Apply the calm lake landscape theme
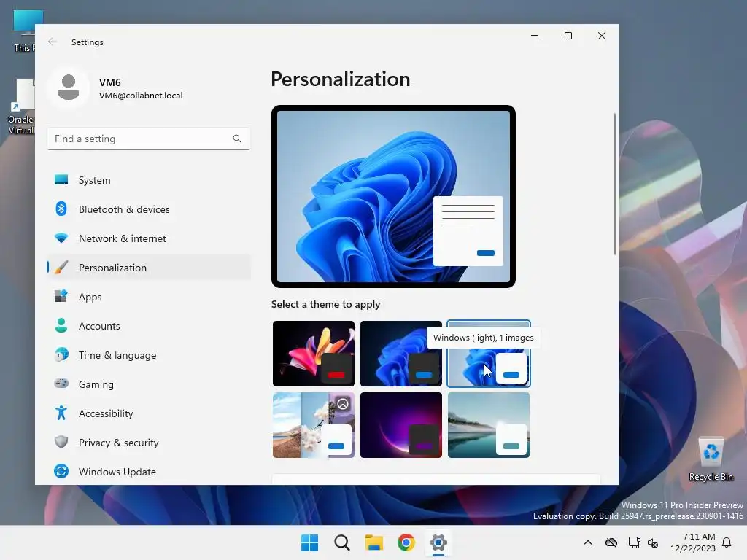Viewport: 747px width, 560px height. coord(489,425)
